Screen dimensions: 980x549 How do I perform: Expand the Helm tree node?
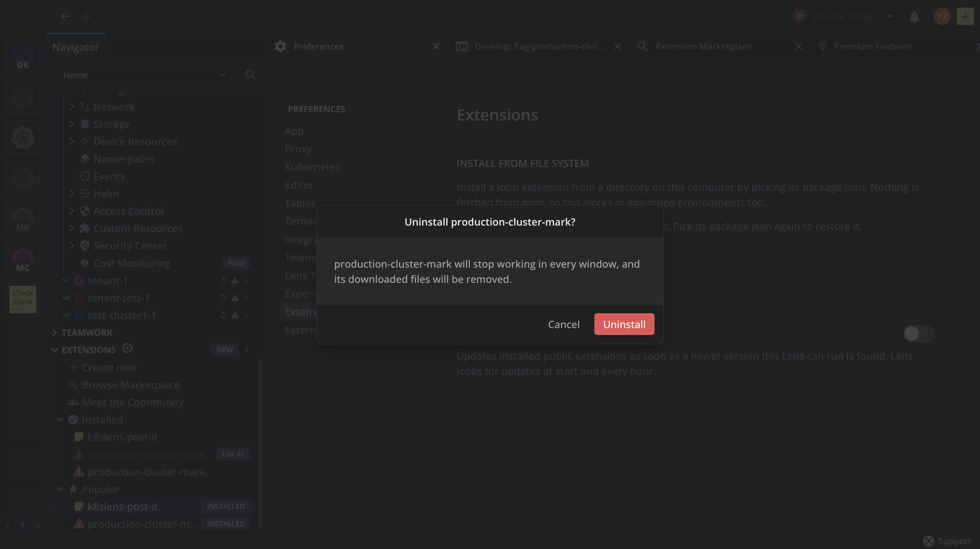pos(72,193)
